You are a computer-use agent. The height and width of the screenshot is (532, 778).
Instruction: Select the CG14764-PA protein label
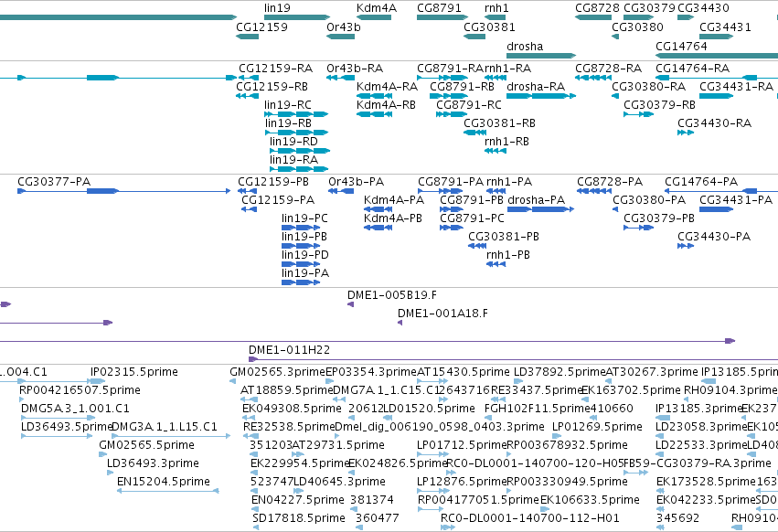(701, 182)
